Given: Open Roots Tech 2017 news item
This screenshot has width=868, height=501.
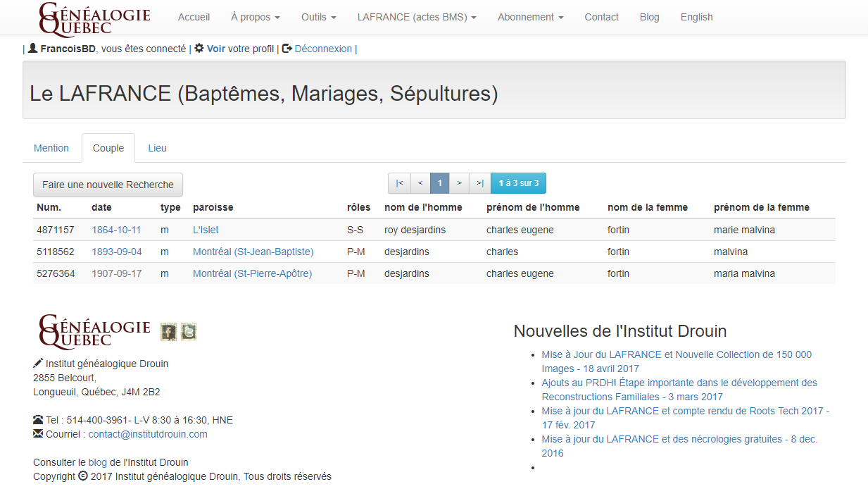Looking at the screenshot, I should (686, 418).
